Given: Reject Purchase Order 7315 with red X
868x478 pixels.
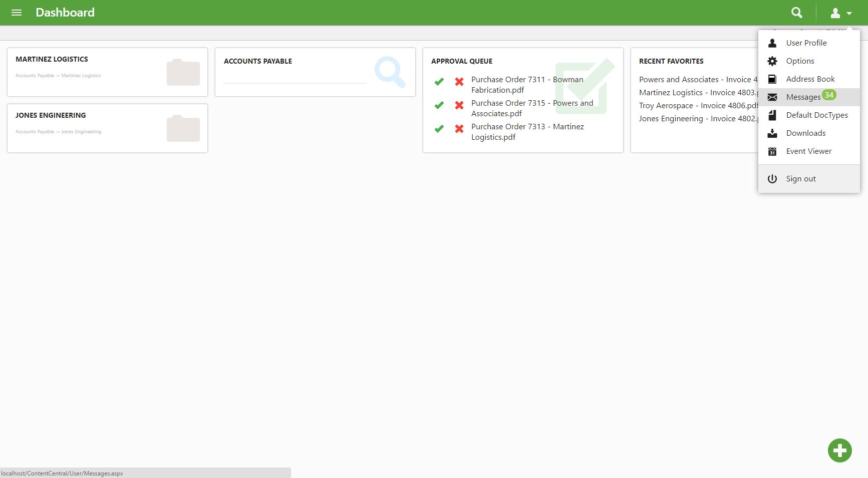Looking at the screenshot, I should tap(459, 105).
